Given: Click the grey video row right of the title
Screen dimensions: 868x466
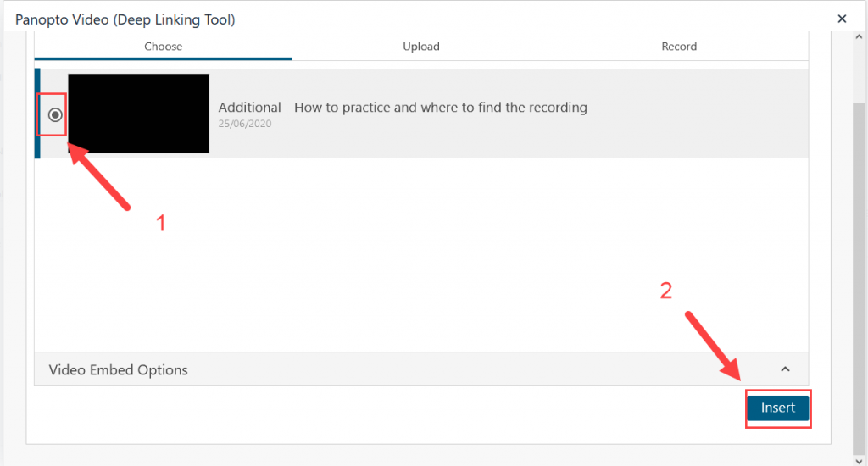Looking at the screenshot, I should pos(698,114).
